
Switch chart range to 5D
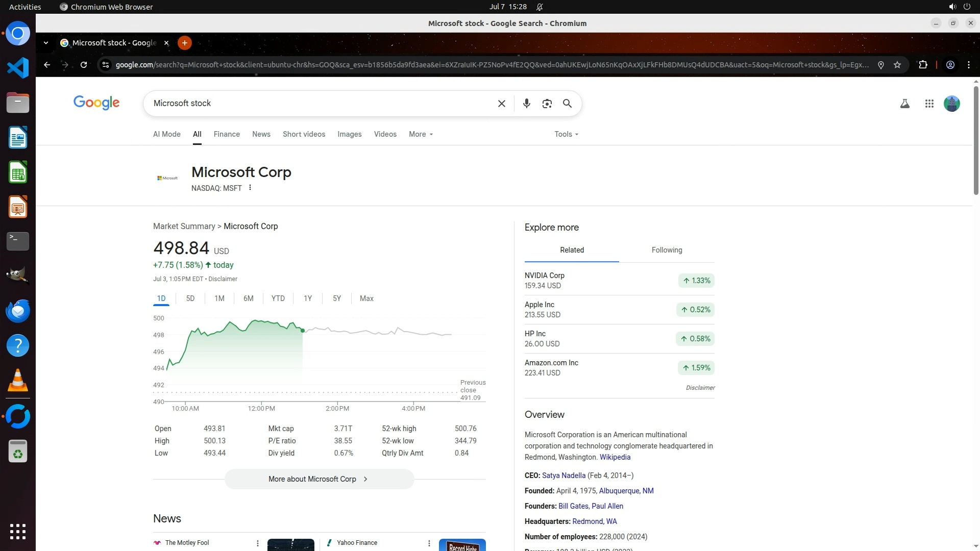coord(190,298)
